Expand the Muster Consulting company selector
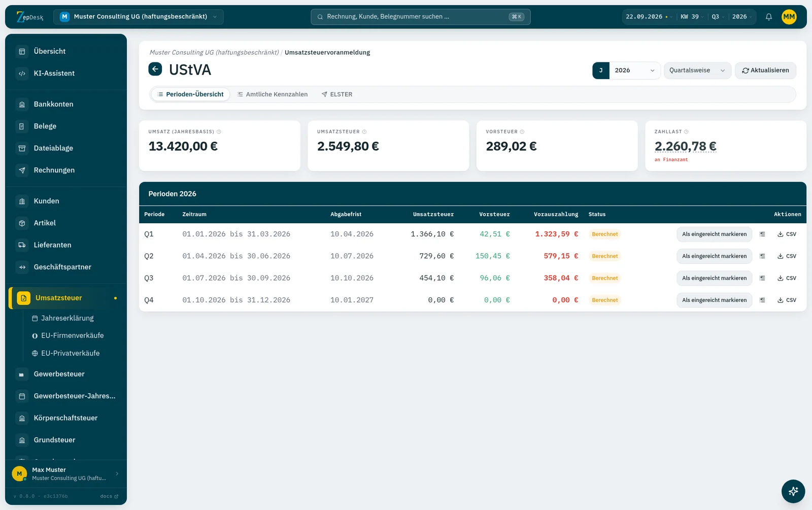Viewport: 812px width, 510px height. tap(138, 17)
